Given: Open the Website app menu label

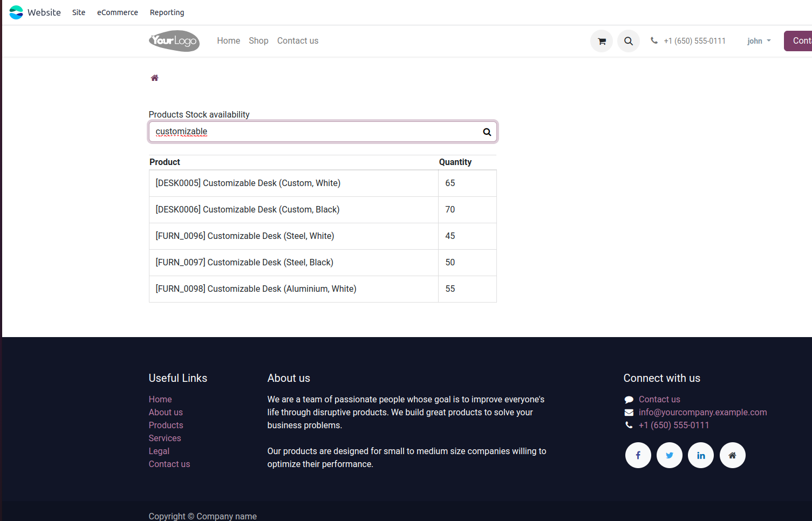Looking at the screenshot, I should (44, 12).
